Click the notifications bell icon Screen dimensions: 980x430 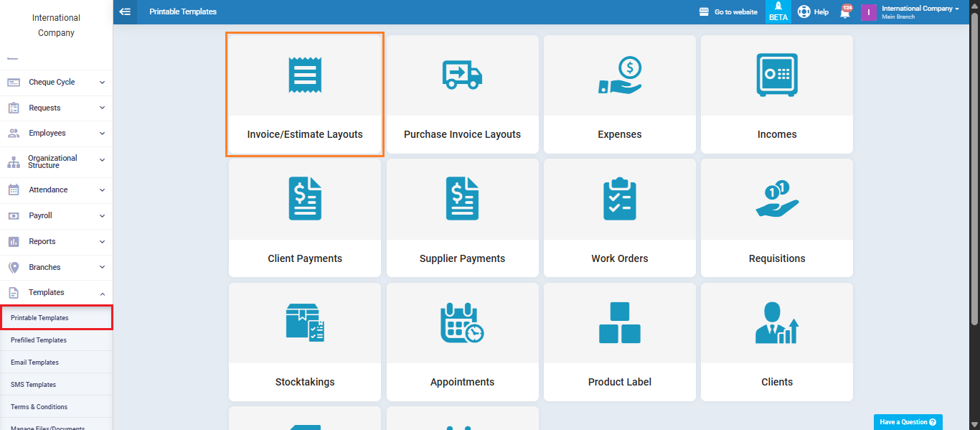pyautogui.click(x=845, y=12)
